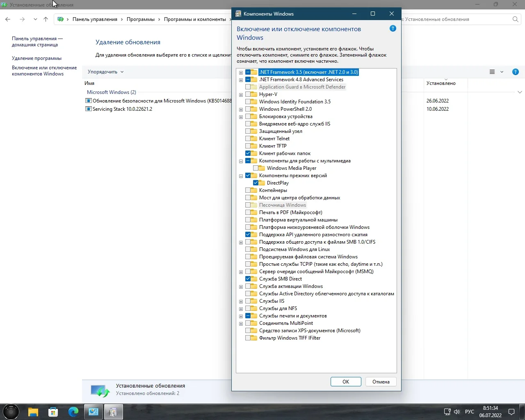Enable Подсистема Windows для Linux checkbox
The image size is (525, 420).
point(248,249)
